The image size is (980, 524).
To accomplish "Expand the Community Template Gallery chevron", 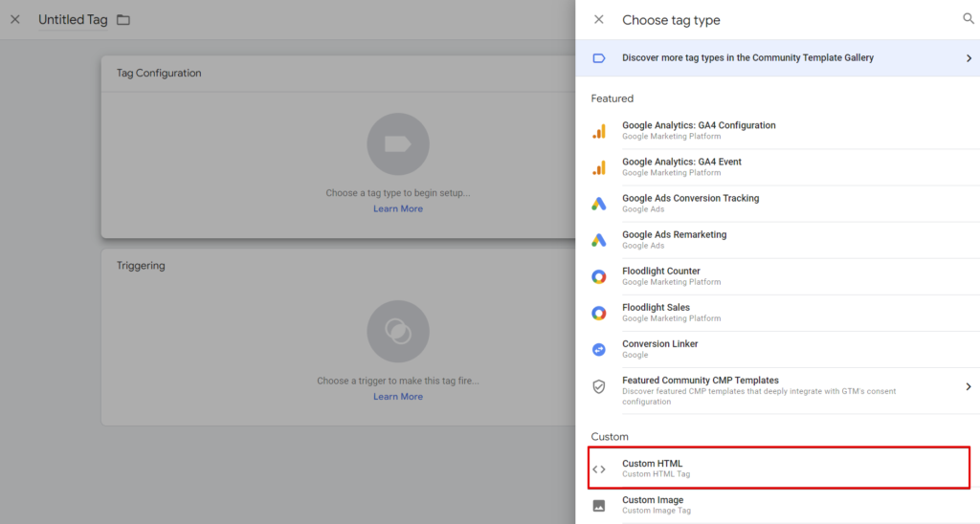I will tap(969, 58).
